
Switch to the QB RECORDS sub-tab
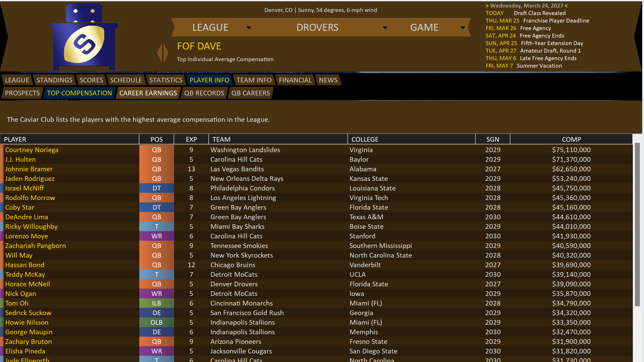(204, 93)
